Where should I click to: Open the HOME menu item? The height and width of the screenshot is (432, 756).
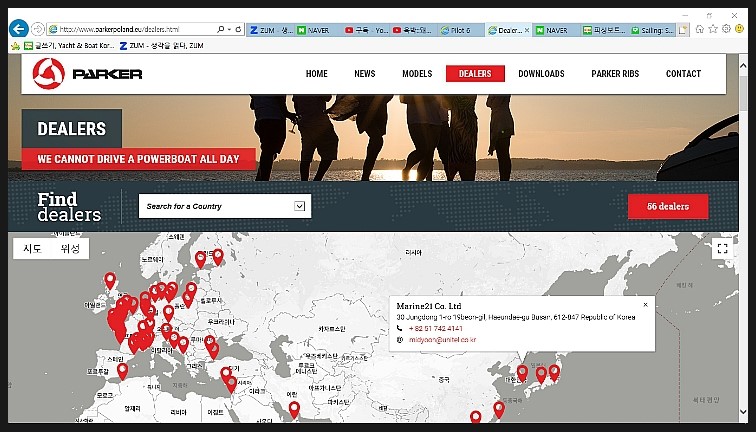(316, 74)
